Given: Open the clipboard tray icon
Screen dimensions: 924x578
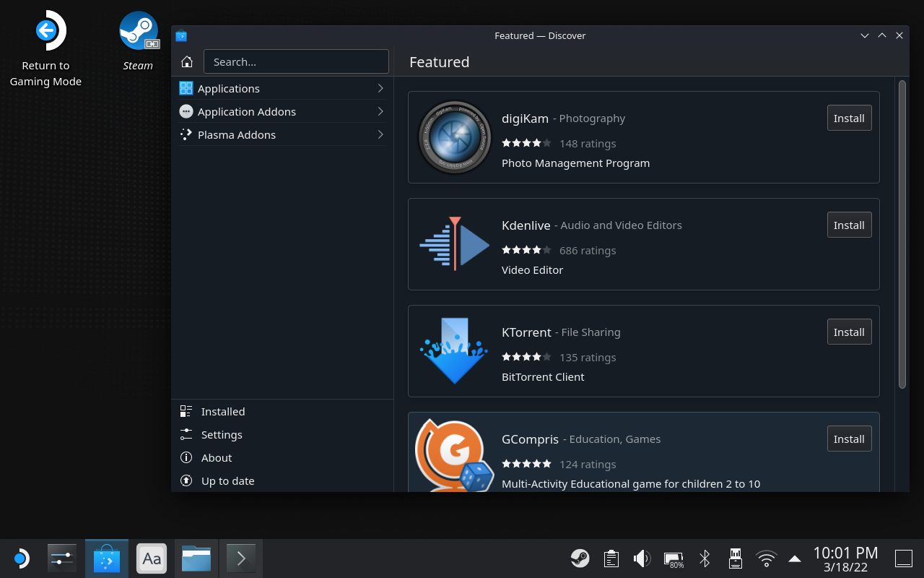Looking at the screenshot, I should [x=611, y=558].
